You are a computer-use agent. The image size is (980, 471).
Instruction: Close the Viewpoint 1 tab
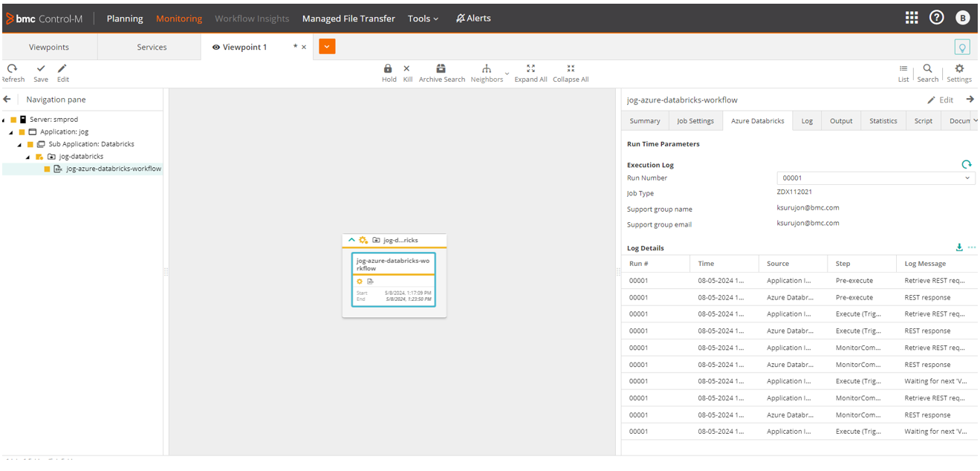point(303,48)
